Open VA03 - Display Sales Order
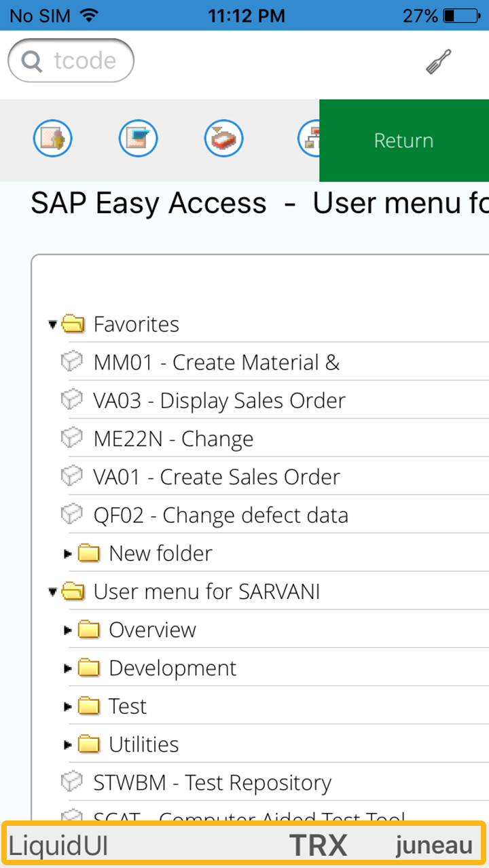 (219, 401)
